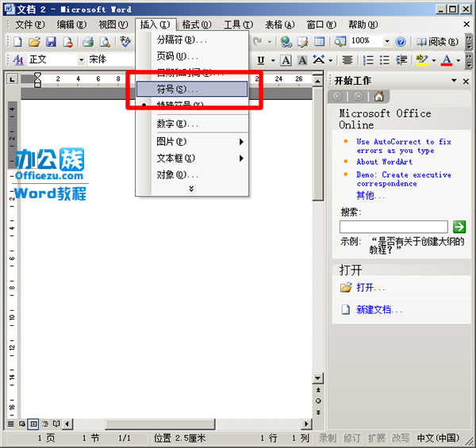Apply Underline formatting
476x448 pixels.
261,60
